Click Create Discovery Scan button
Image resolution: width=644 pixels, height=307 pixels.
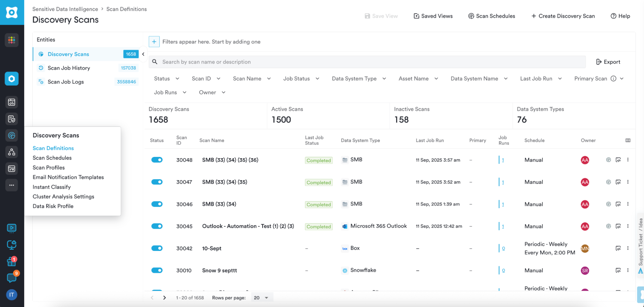[x=563, y=16]
